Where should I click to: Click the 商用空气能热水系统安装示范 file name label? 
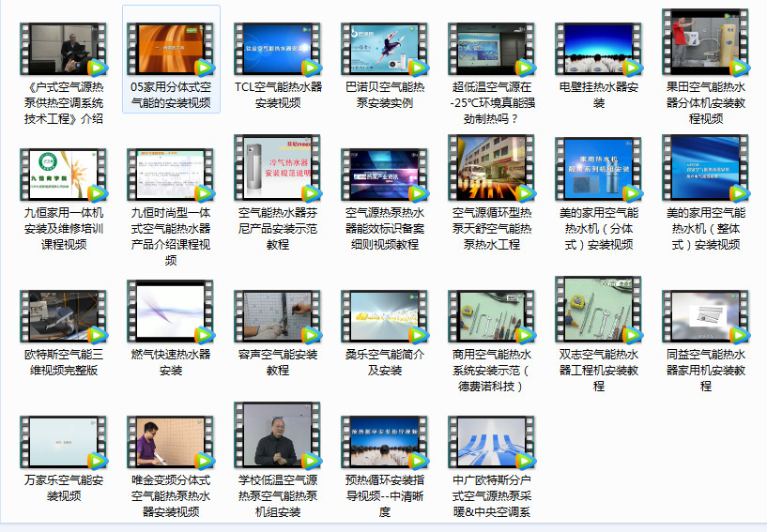pyautogui.click(x=492, y=370)
